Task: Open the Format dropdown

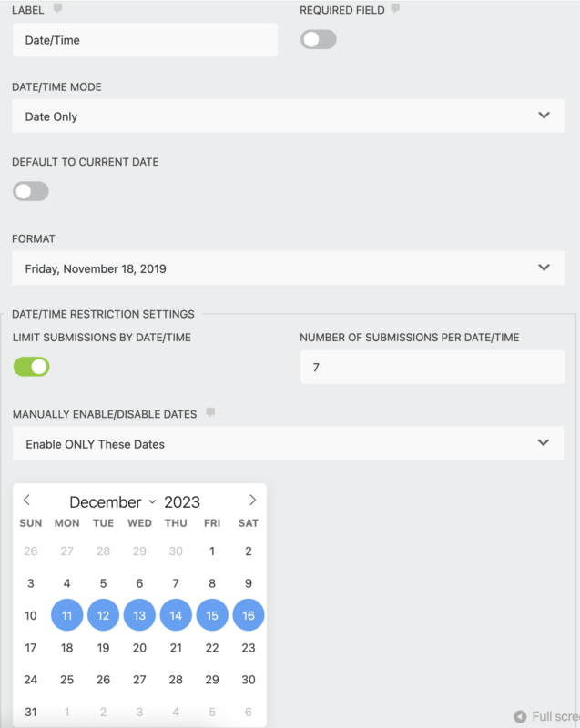Action: [290, 268]
